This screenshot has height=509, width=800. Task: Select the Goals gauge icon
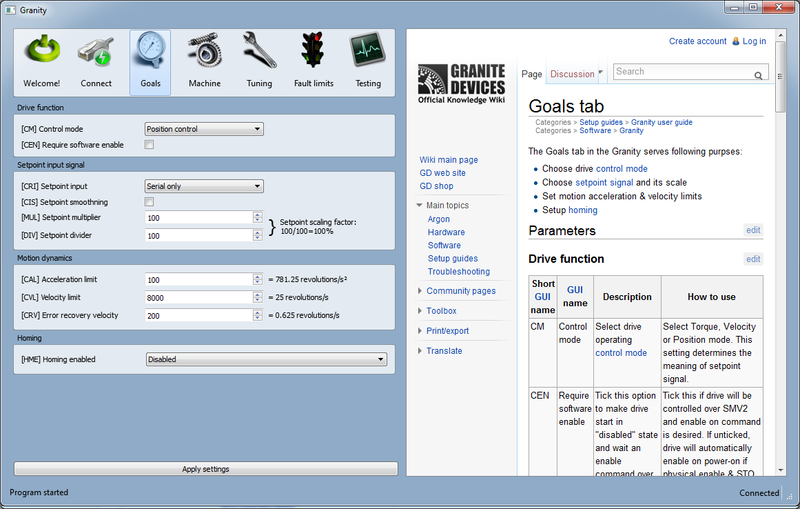[x=150, y=52]
